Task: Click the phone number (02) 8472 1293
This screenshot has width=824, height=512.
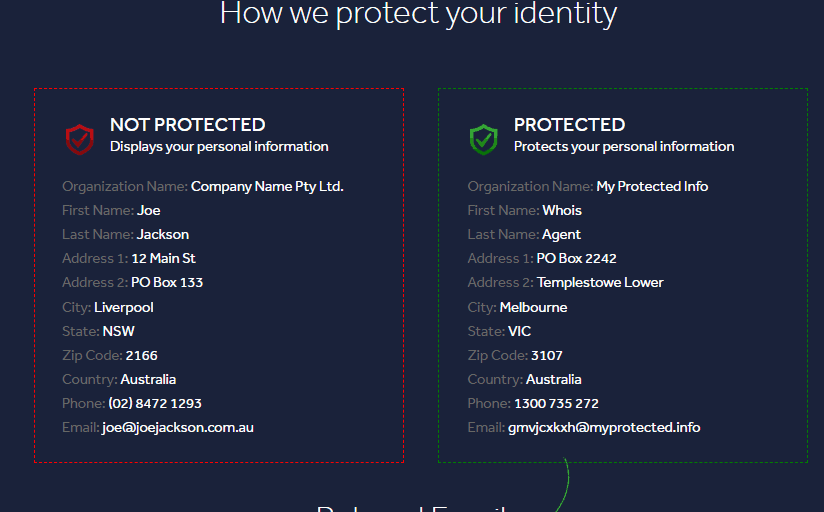Action: (155, 403)
